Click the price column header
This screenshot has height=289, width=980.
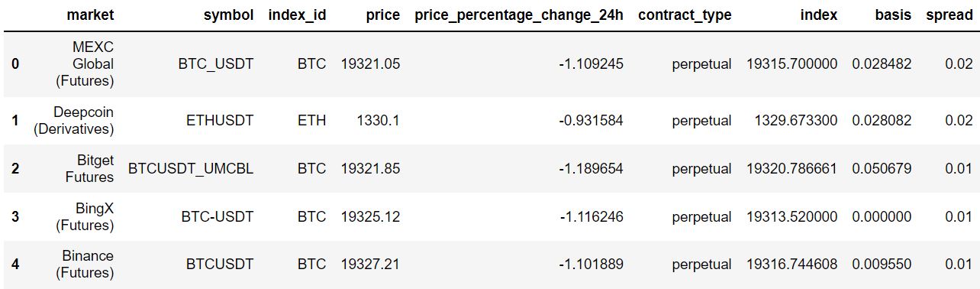point(382,15)
